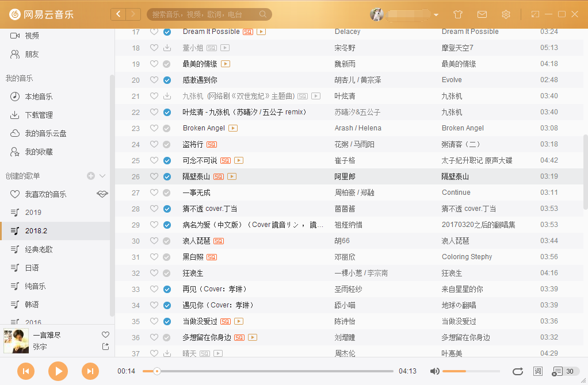Viewport: 588px width, 385px height.
Task: Toggle the loop playback mode icon
Action: (518, 371)
